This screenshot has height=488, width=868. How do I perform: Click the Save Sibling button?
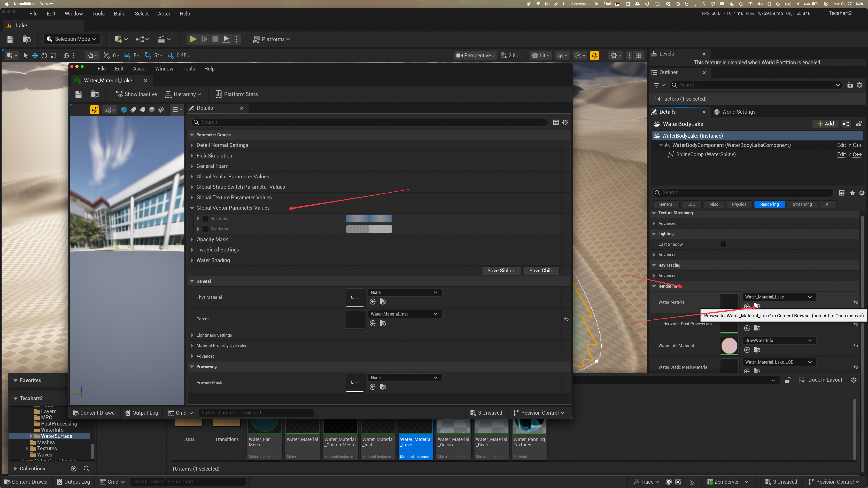pos(501,271)
